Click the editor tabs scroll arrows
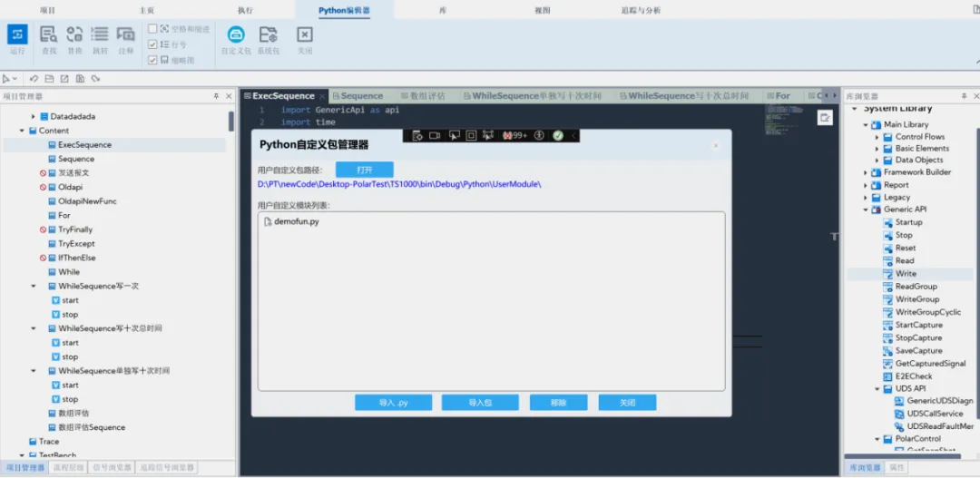Screen dimensions: 980x478 click(x=830, y=95)
